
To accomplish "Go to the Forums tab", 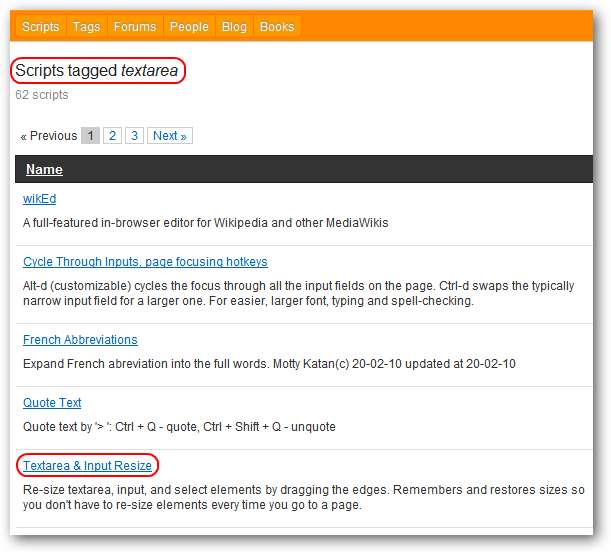I will [134, 27].
